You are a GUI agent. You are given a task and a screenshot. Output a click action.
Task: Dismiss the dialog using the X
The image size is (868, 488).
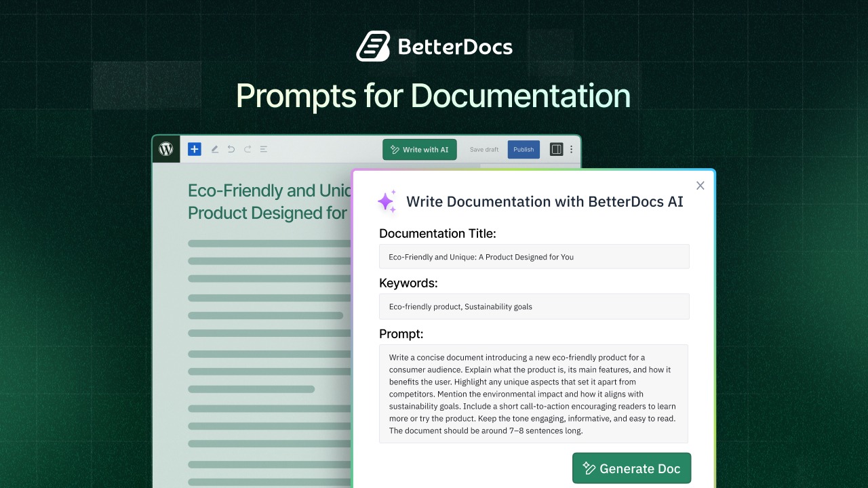[700, 185]
